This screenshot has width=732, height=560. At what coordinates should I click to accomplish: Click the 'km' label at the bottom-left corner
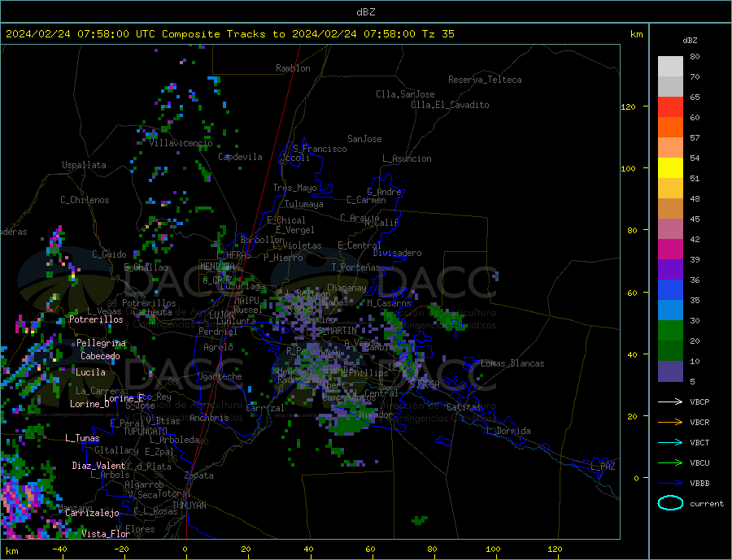point(12,551)
